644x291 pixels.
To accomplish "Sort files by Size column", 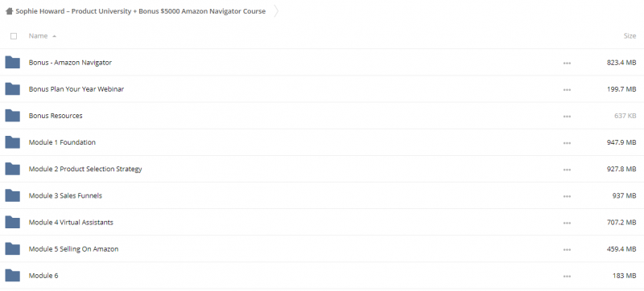I will [x=630, y=36].
